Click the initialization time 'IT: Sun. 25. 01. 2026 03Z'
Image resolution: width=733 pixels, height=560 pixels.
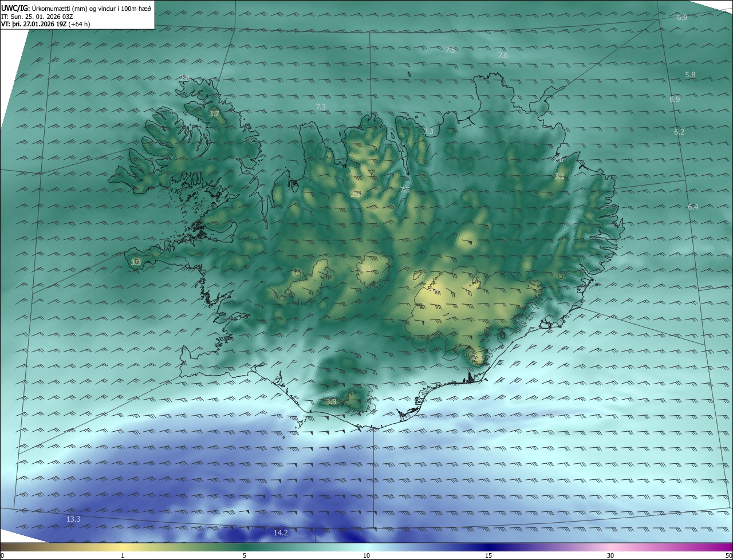pyautogui.click(x=37, y=17)
